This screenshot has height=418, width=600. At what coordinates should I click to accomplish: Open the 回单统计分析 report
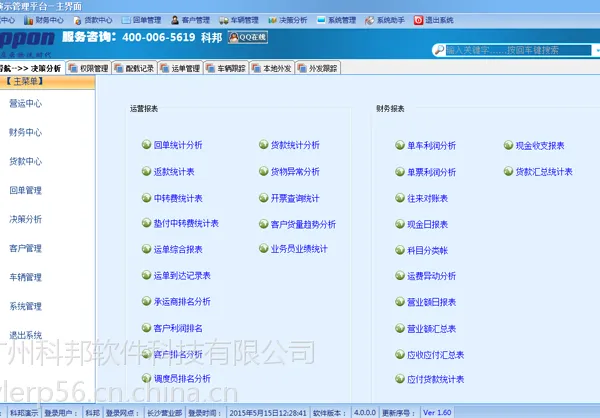178,145
